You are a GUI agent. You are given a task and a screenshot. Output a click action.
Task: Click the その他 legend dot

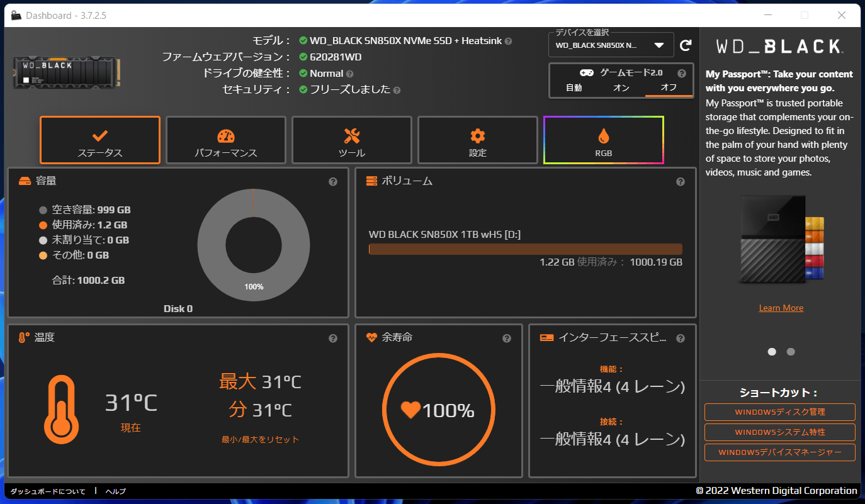pyautogui.click(x=43, y=255)
